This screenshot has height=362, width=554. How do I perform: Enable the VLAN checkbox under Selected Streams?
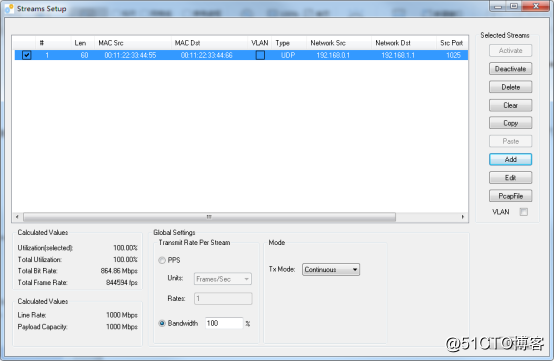(524, 212)
